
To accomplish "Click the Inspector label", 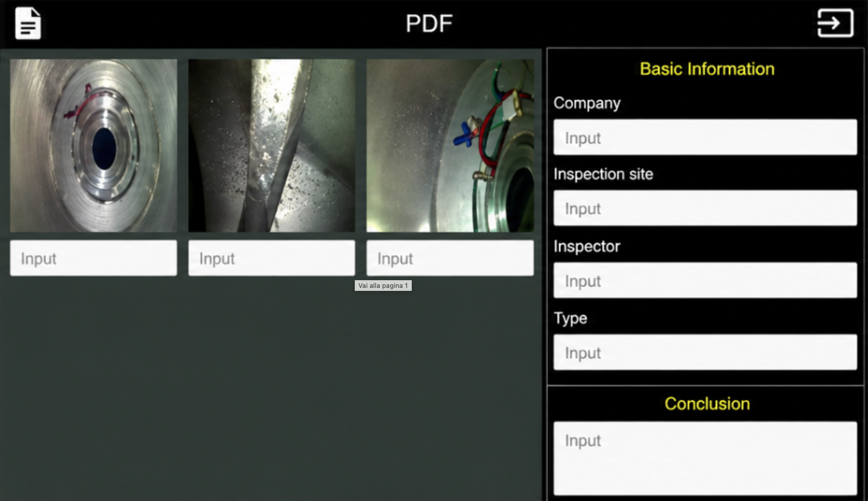I will 587,246.
